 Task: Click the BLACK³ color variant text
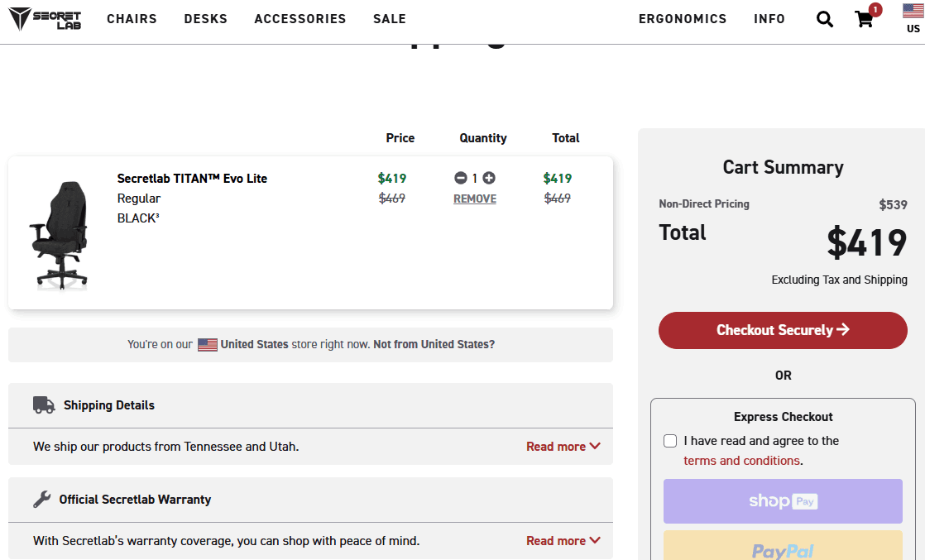pyautogui.click(x=139, y=218)
